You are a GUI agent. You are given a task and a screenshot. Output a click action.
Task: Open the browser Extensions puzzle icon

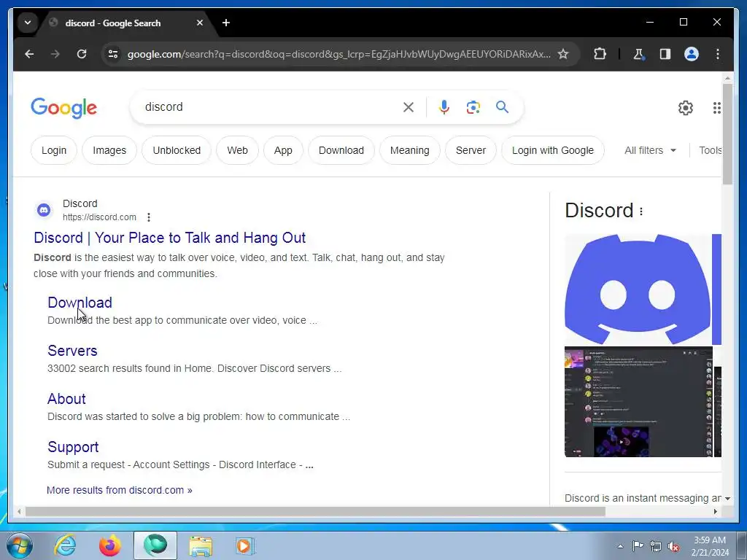pos(600,54)
